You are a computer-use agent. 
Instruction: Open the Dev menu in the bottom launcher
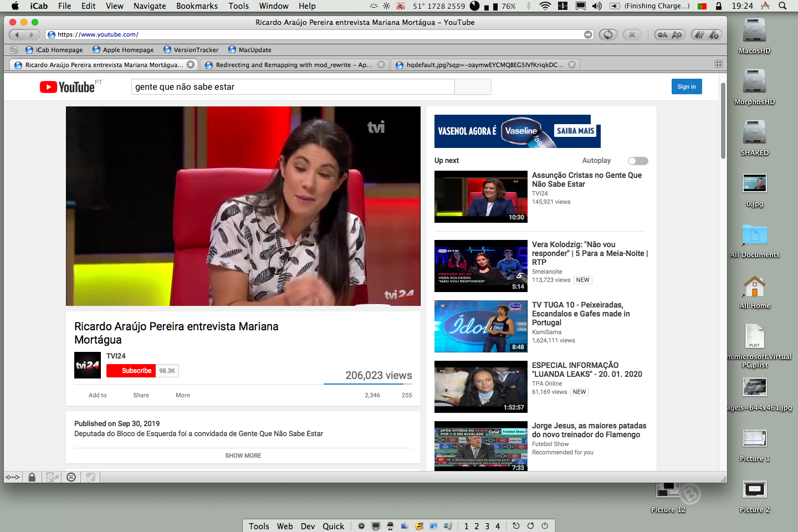(308, 526)
